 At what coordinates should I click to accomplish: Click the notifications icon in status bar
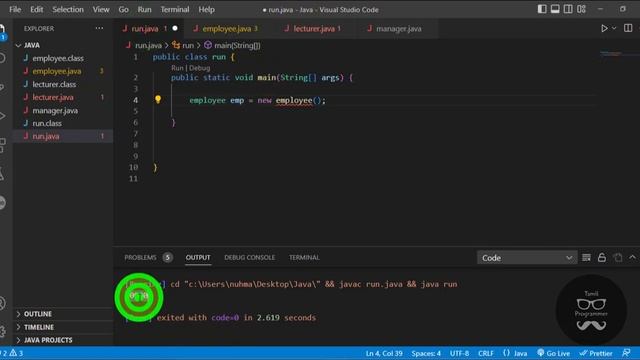click(x=626, y=353)
